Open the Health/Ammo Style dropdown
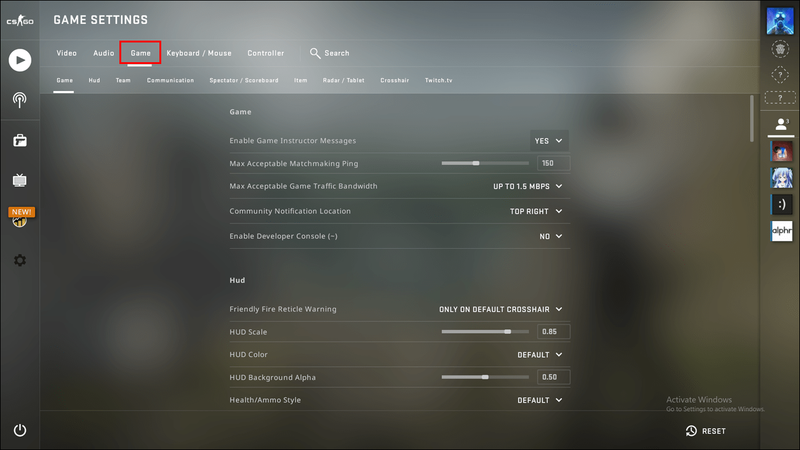The width and height of the screenshot is (800, 450). click(x=540, y=400)
